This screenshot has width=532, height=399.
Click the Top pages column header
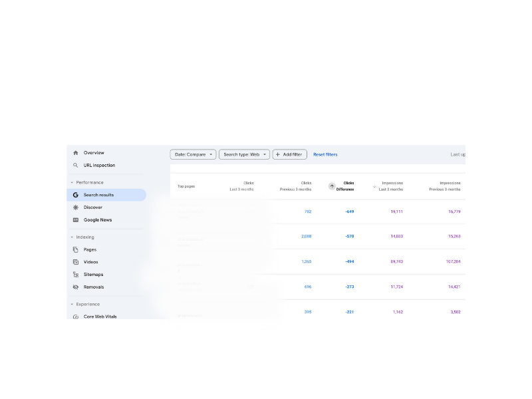coord(186,186)
